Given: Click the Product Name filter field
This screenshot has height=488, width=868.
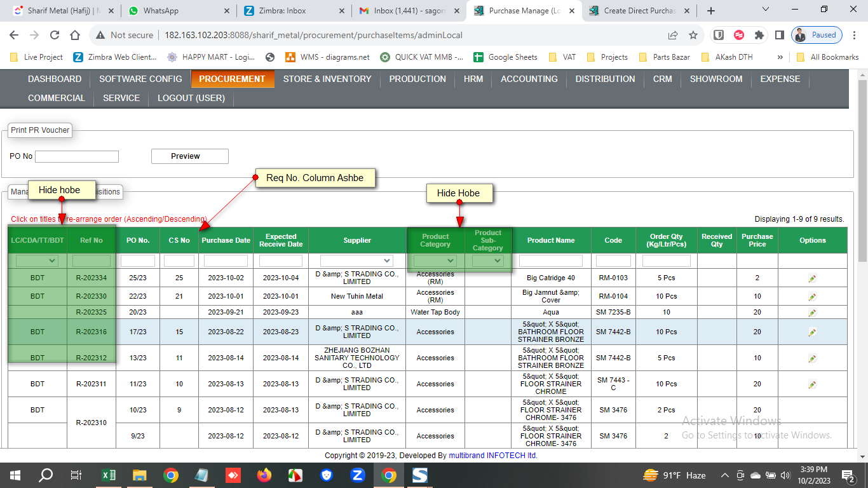Looking at the screenshot, I should [550, 261].
